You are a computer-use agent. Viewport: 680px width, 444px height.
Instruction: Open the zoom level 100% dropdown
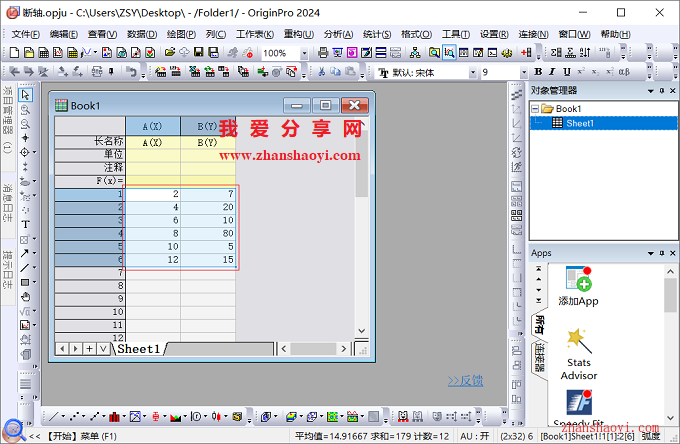pos(304,53)
